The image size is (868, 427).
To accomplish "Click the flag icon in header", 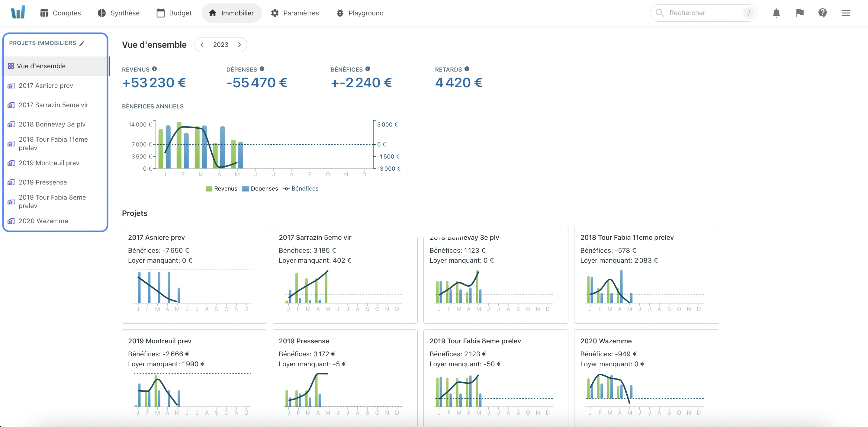I will [x=800, y=13].
